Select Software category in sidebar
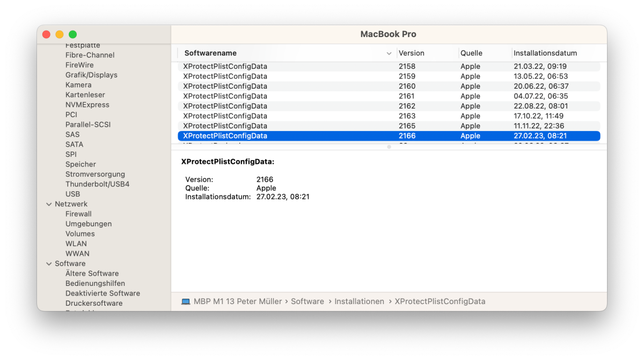 tap(70, 264)
